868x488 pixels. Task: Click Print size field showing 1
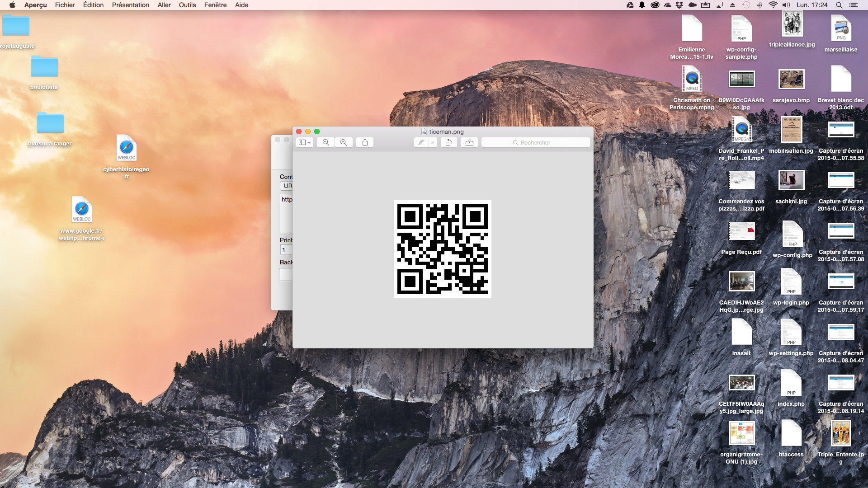[x=286, y=250]
